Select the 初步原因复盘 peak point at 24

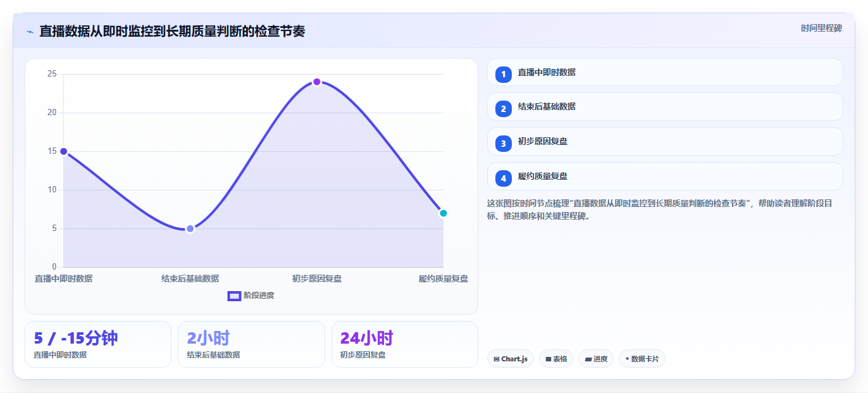(x=317, y=82)
